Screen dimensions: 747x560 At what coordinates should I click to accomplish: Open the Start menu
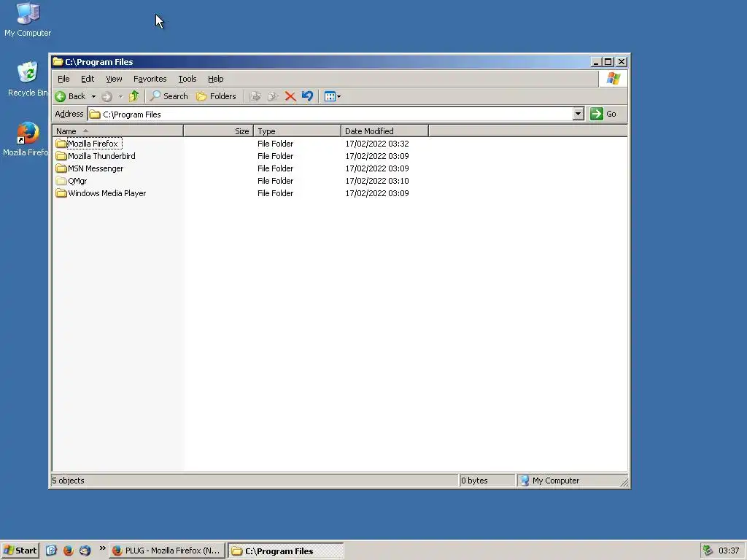point(20,551)
